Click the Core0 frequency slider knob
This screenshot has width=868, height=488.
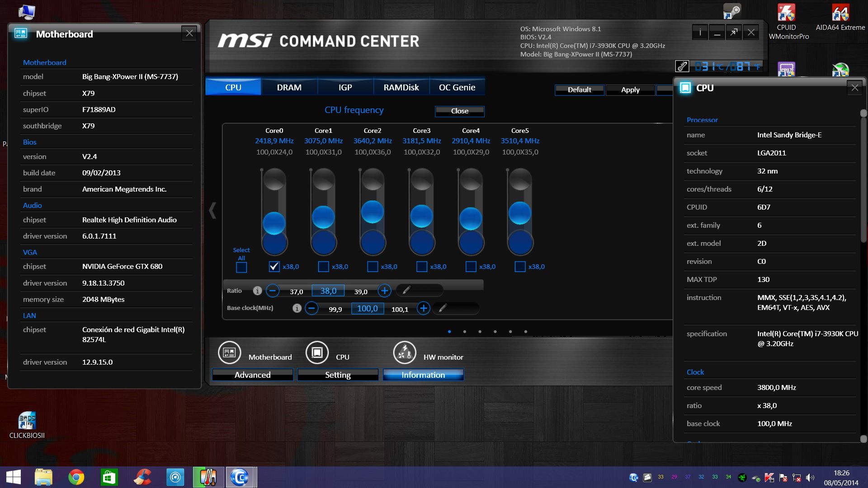(x=274, y=223)
